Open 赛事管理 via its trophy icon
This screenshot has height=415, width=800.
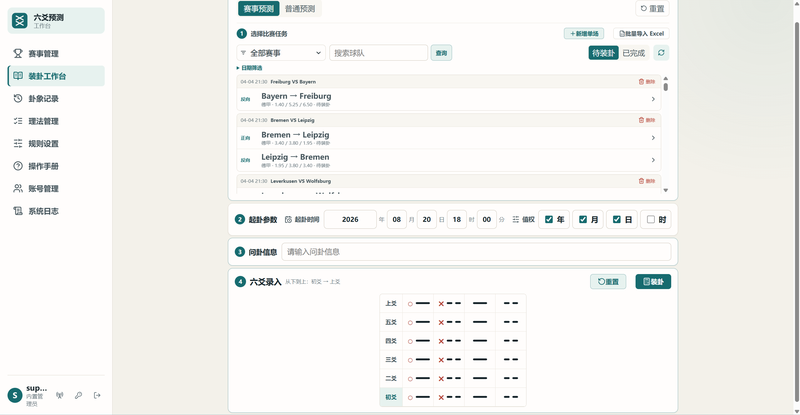click(18, 53)
